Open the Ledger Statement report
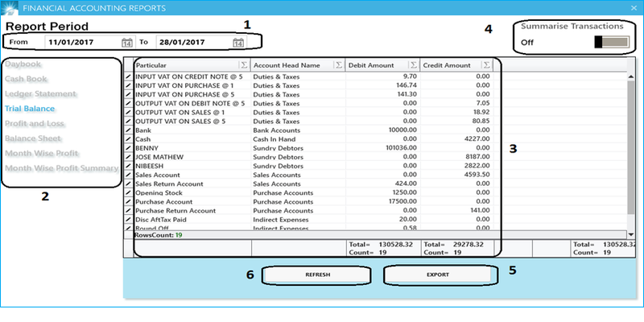Screen dimensions: 644x322 tap(40, 93)
